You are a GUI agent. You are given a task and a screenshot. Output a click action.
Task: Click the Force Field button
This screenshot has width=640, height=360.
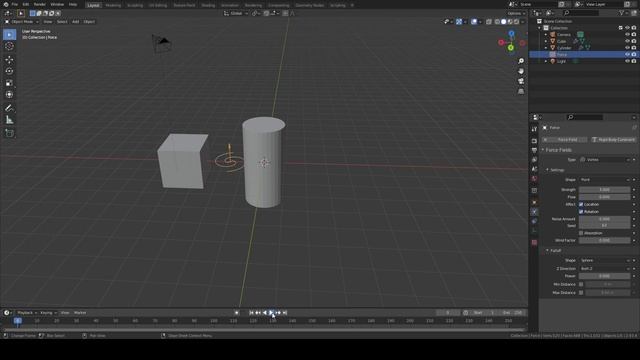[x=565, y=140]
